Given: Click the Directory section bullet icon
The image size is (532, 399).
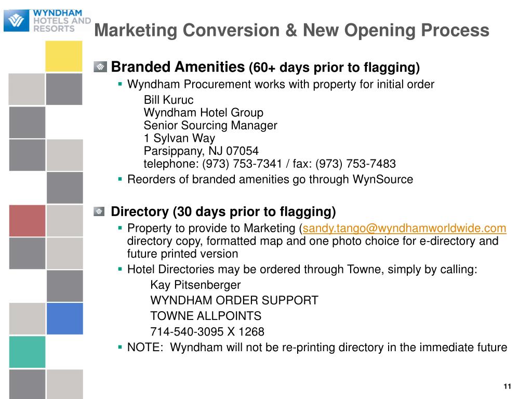Looking at the screenshot, I should [99, 212].
